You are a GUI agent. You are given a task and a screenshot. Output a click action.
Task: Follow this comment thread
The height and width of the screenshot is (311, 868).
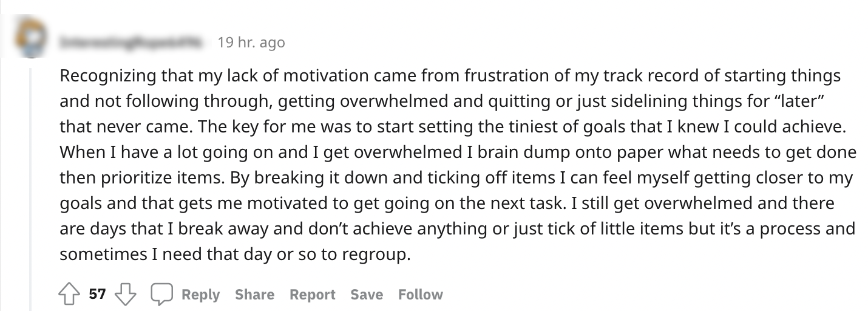[420, 295]
